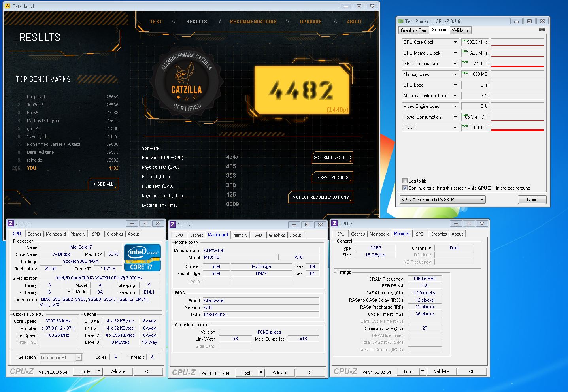Enable the Log to file checkbox
The width and height of the screenshot is (568, 392).
coord(405,181)
